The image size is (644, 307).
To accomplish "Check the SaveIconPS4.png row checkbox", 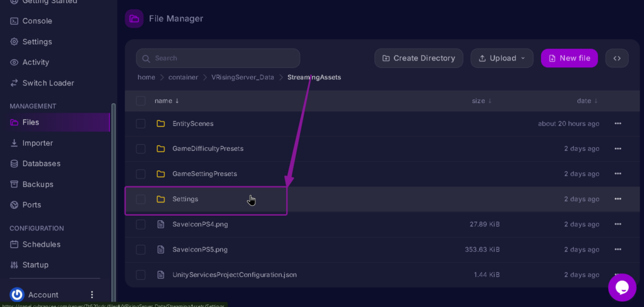I will point(140,225).
